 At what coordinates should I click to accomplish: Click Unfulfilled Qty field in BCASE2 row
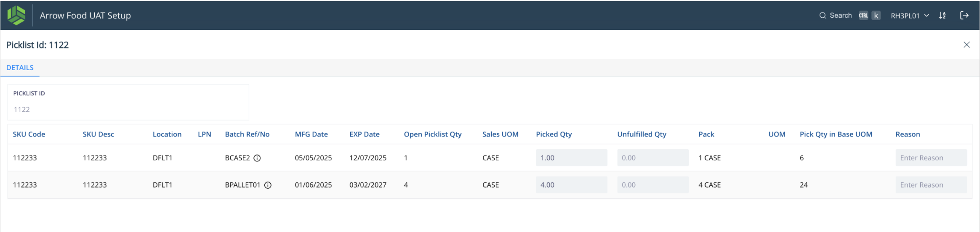click(x=652, y=158)
